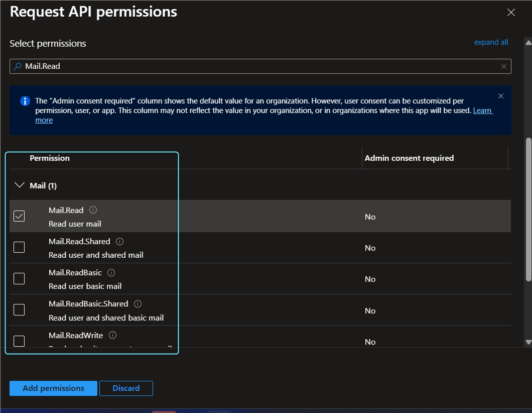Click the blue info icon in the banner
This screenshot has width=532, height=413.
tap(25, 101)
